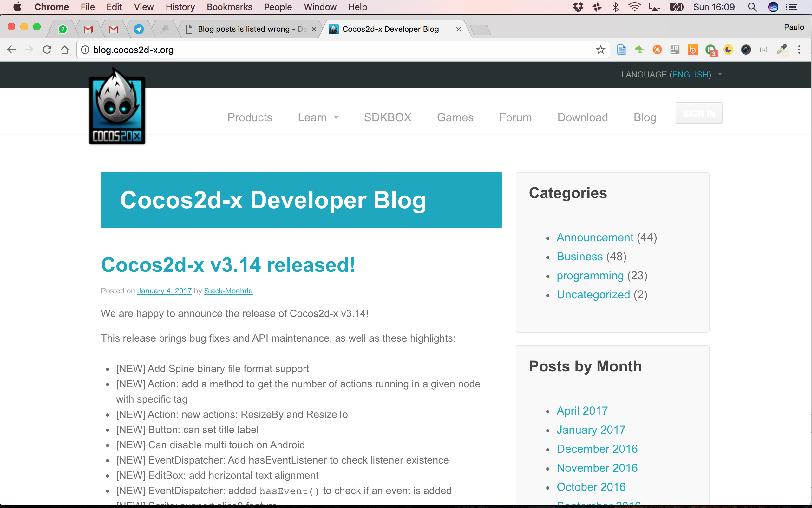
Task: Open the blue document extension icon
Action: point(621,50)
